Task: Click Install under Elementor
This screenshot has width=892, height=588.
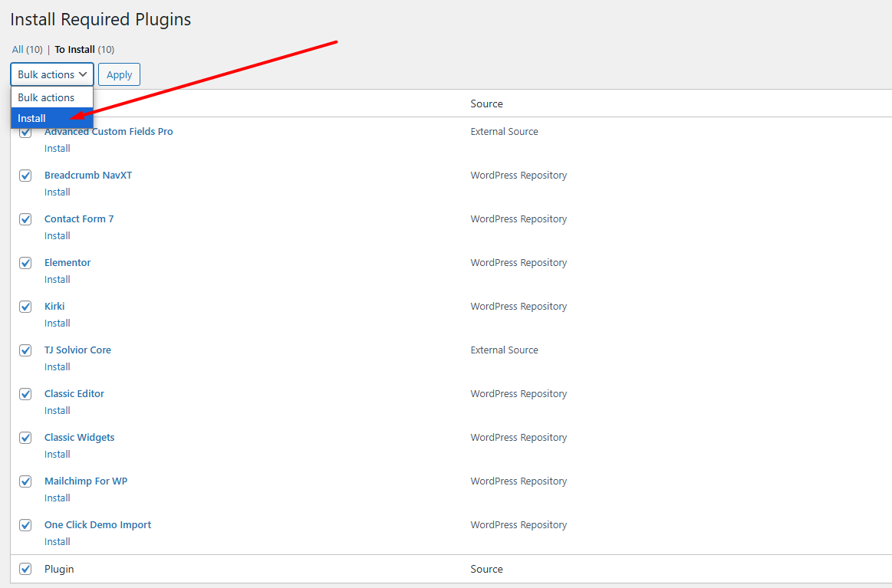Action: tap(58, 280)
